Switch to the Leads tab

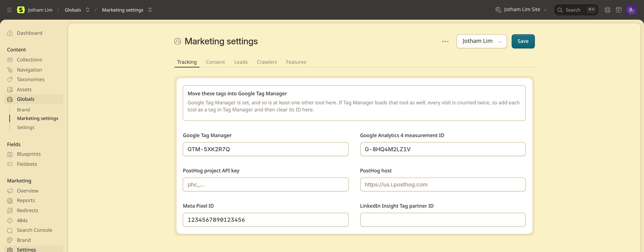click(241, 62)
